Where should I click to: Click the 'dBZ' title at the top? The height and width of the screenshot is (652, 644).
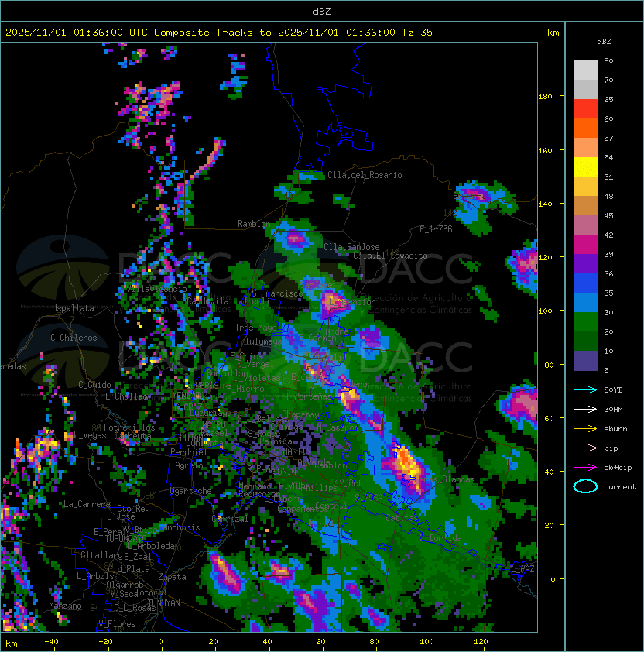[x=322, y=12]
